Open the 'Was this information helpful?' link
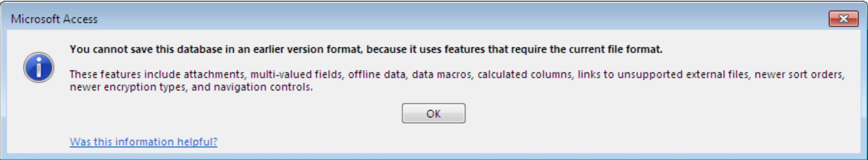Screen dimensions: 868x160 [143, 142]
